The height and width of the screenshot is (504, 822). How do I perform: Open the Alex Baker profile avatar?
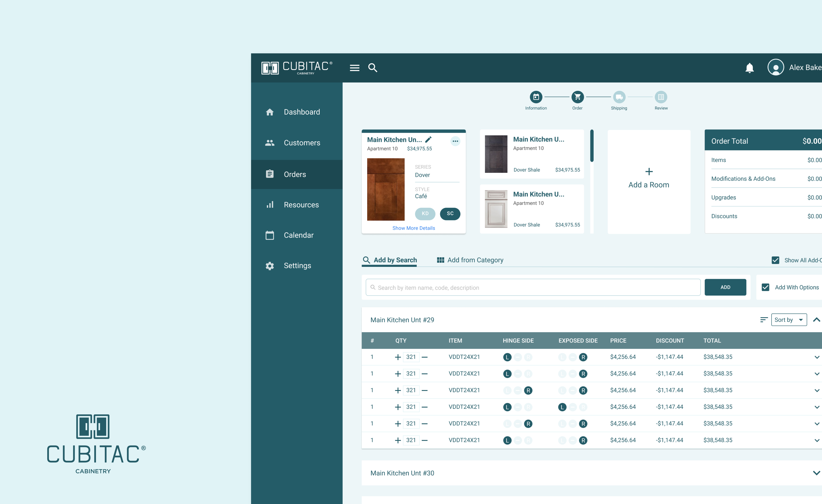click(x=776, y=67)
